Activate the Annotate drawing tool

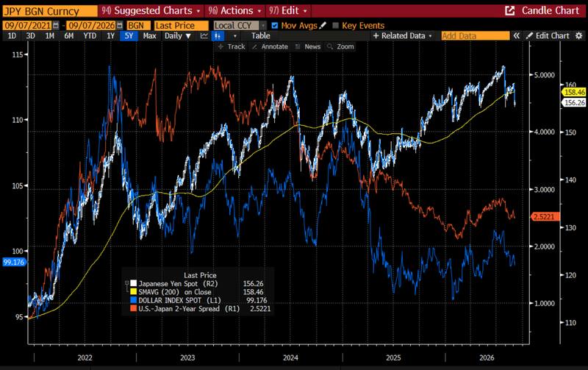270,46
